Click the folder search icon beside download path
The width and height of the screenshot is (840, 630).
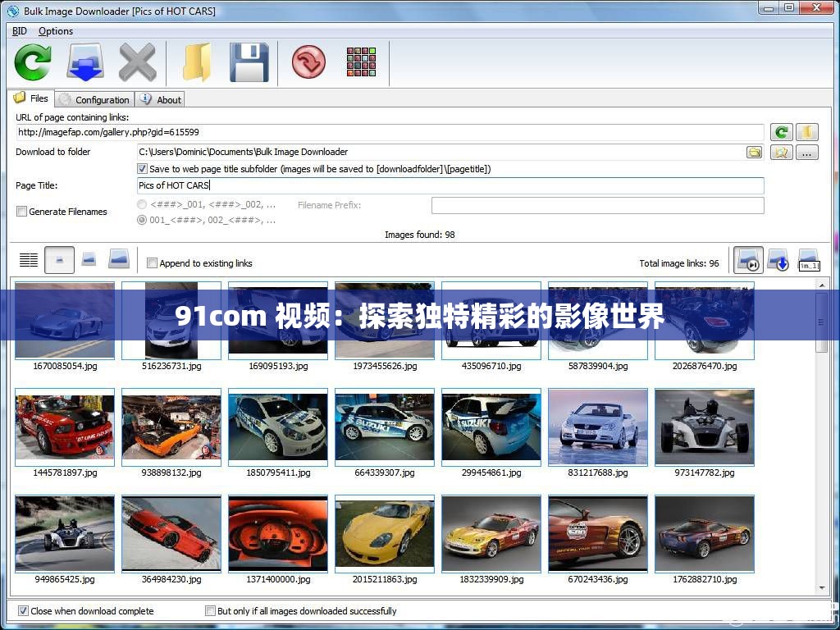782,152
